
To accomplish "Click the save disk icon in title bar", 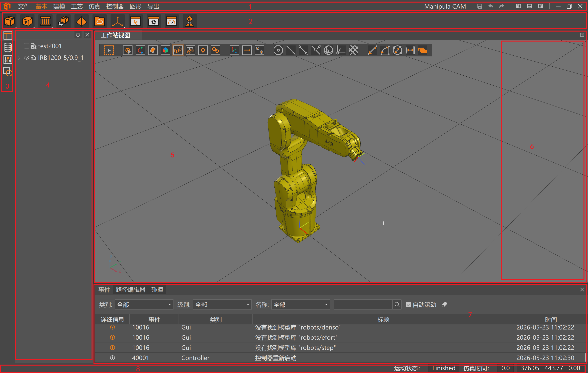I will tap(480, 6).
